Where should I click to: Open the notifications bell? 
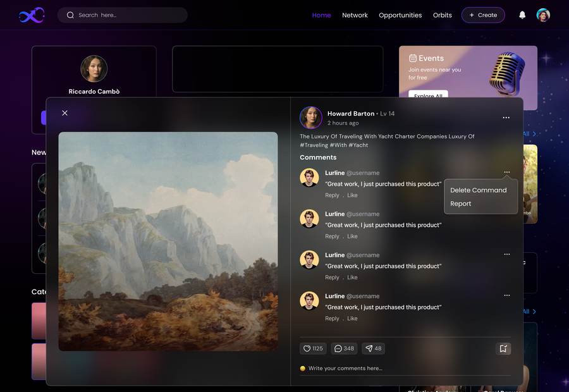[522, 15]
